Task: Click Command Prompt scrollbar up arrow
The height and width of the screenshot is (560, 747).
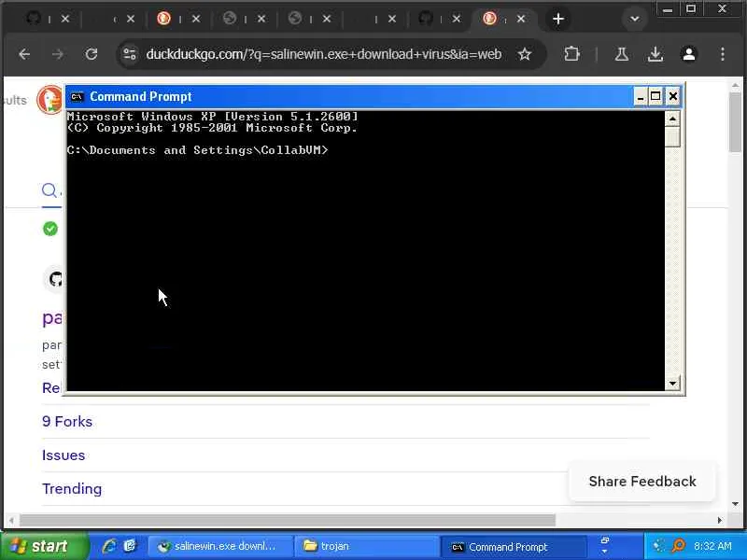Action: [x=672, y=119]
